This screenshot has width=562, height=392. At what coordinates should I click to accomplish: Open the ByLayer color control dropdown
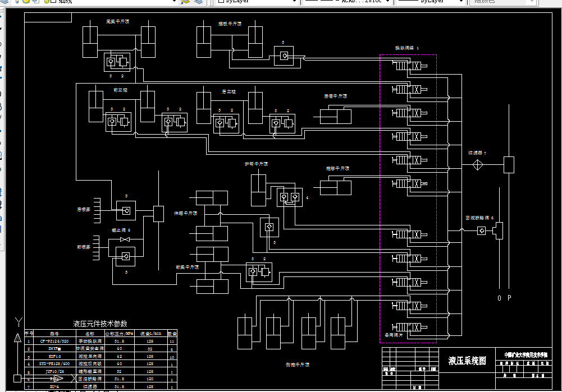(294, 2)
